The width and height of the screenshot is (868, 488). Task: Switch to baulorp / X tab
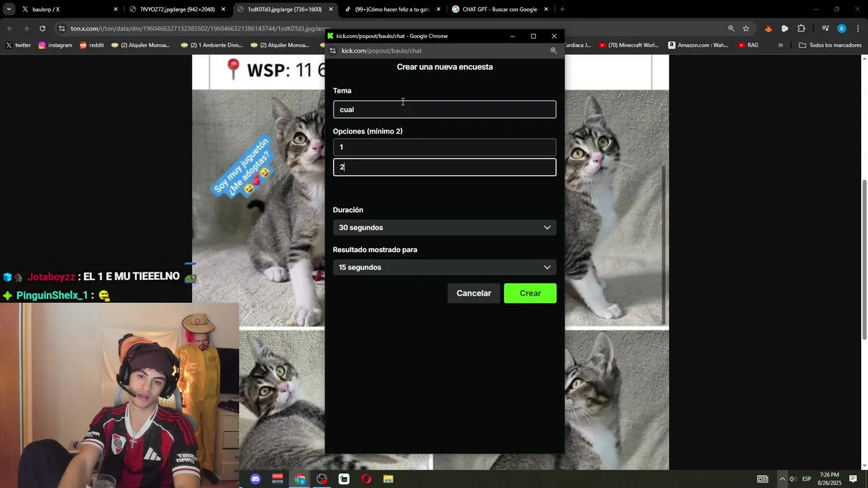pyautogui.click(x=68, y=9)
